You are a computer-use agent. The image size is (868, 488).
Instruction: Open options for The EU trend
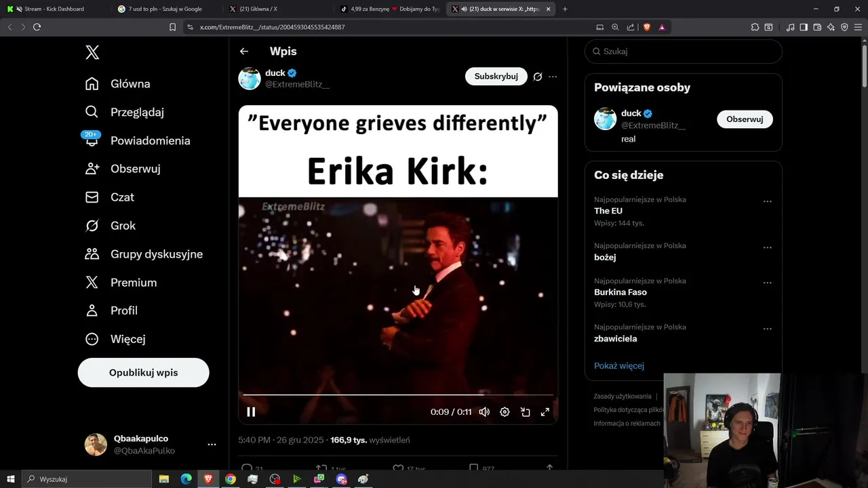(x=767, y=201)
